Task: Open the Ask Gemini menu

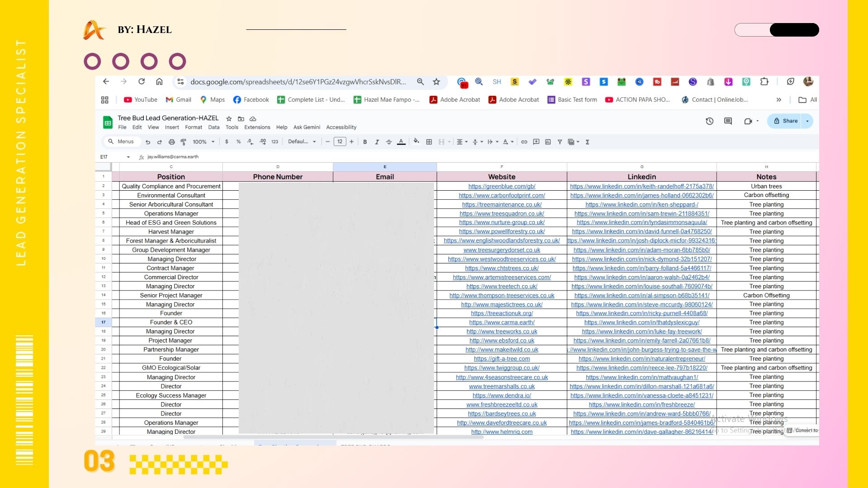Action: 307,127
